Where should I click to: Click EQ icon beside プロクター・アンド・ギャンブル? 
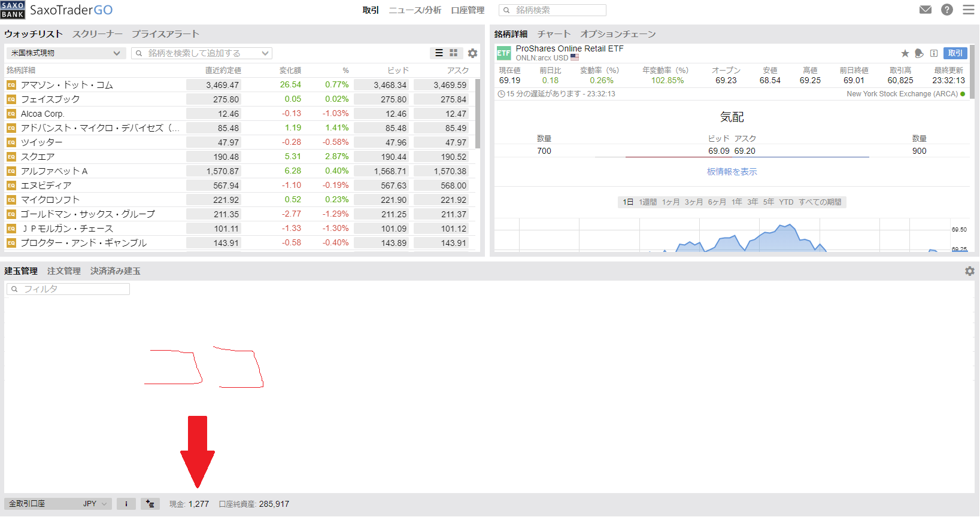[x=11, y=243]
